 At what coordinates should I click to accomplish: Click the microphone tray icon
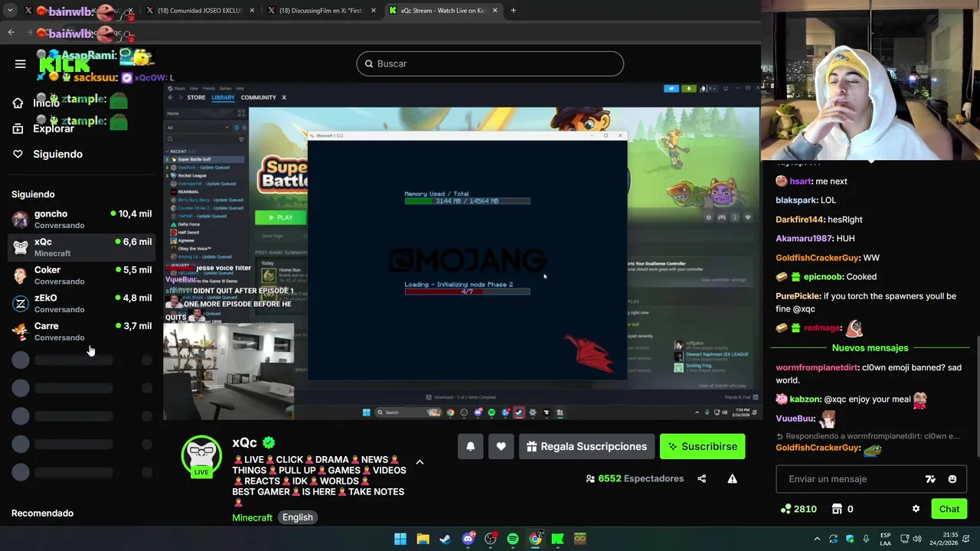pyautogui.click(x=866, y=539)
